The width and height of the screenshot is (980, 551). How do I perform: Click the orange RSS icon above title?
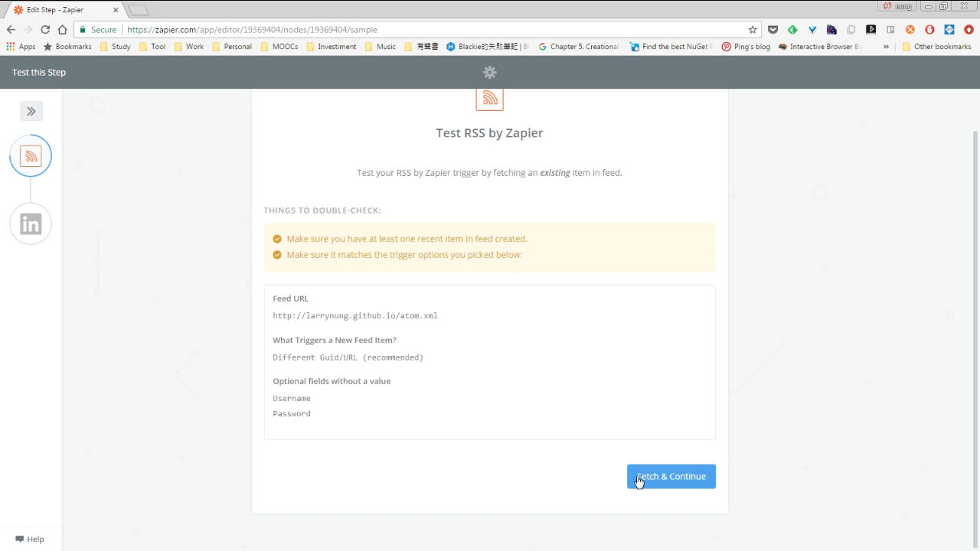(x=490, y=99)
